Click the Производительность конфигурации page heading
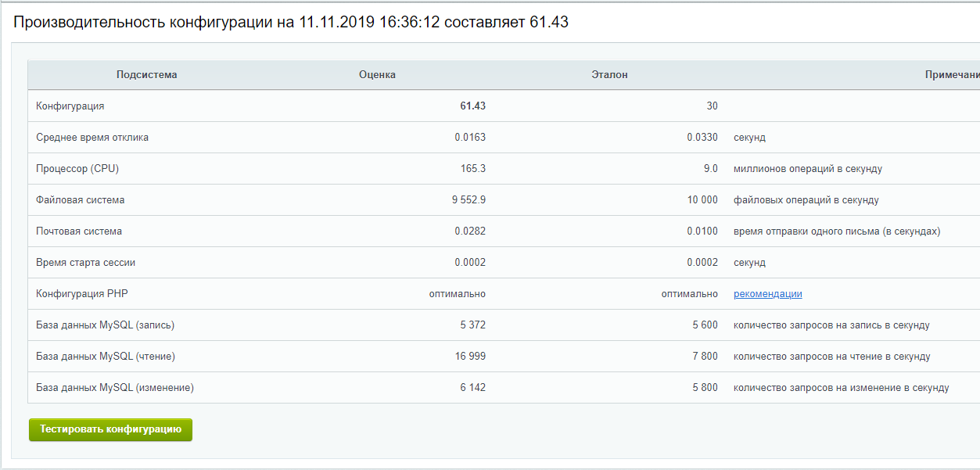The image size is (980, 470). point(290,23)
